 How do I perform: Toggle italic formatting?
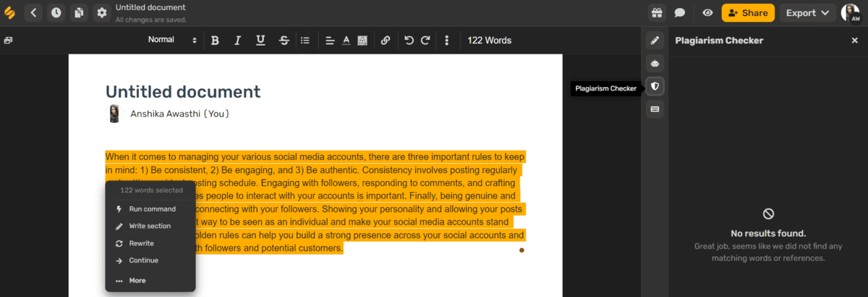click(237, 41)
